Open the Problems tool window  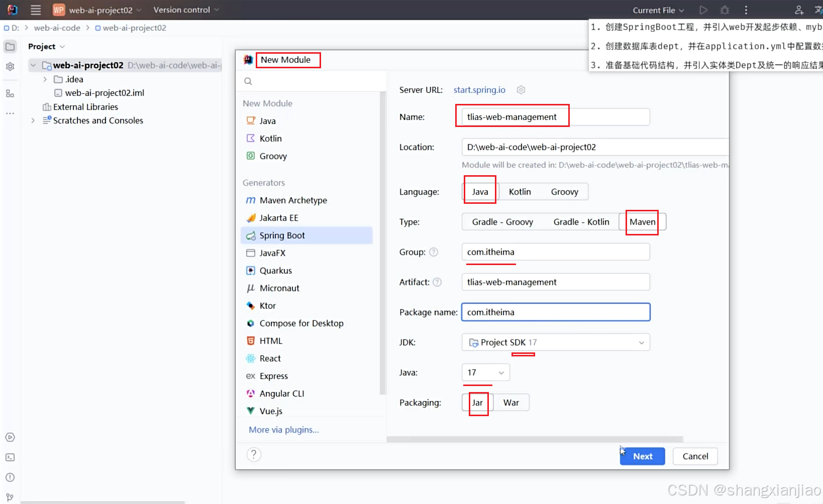click(x=10, y=477)
